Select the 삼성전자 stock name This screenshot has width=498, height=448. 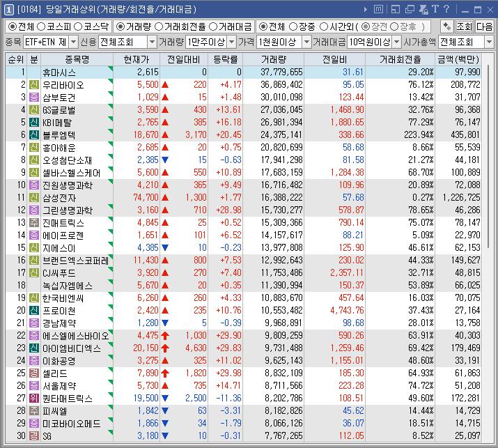point(59,198)
